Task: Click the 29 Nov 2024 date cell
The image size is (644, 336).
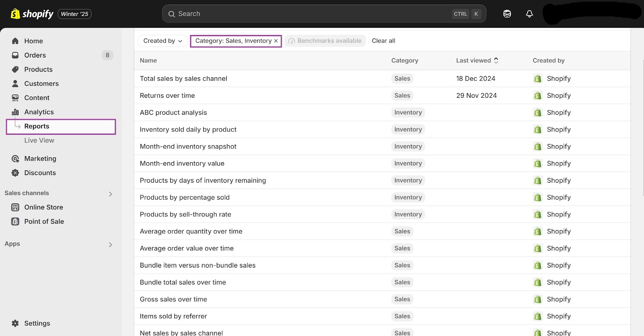Action: point(477,95)
